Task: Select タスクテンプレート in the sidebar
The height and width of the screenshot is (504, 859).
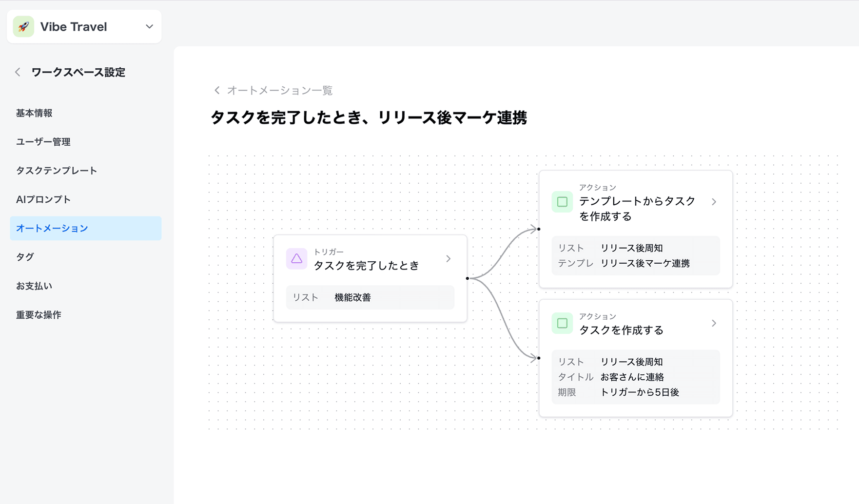Action: pos(56,170)
